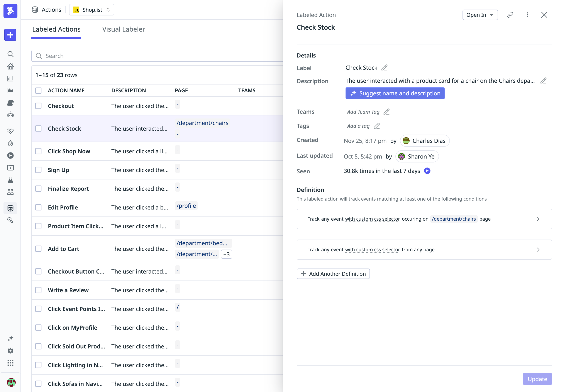The width and height of the screenshot is (566, 392).
Task: Open the Open In dropdown
Action: tap(480, 15)
